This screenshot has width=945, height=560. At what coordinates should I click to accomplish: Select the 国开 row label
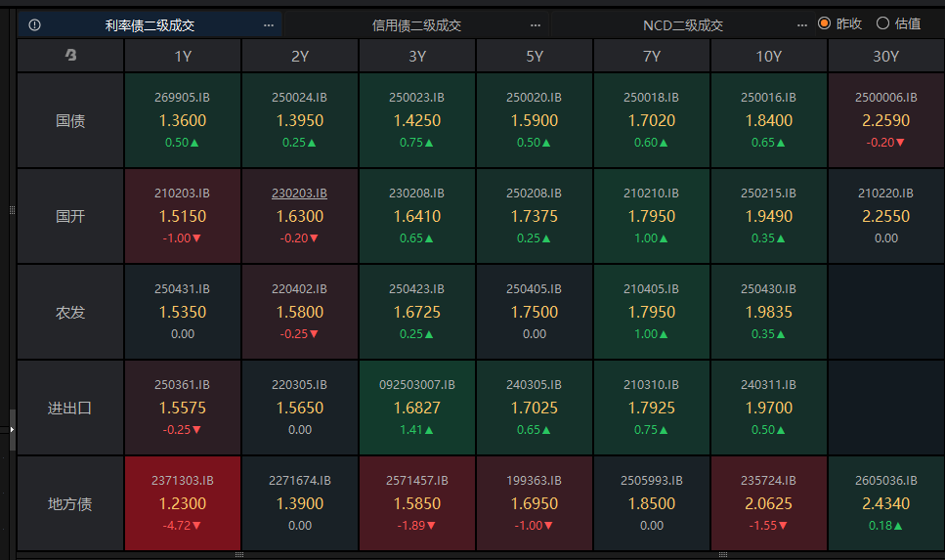(x=70, y=216)
